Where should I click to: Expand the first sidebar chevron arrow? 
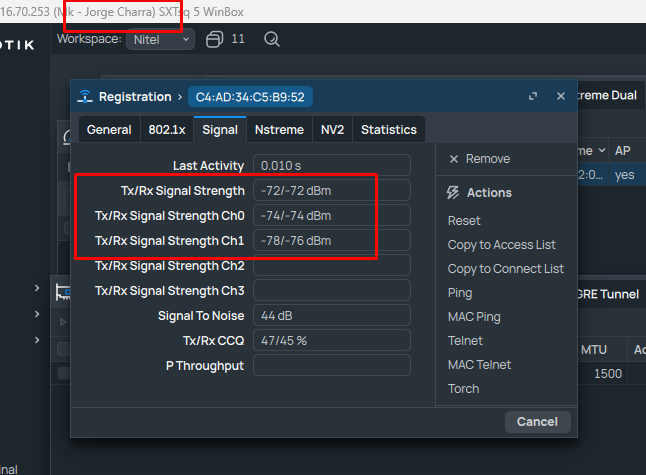[37, 289]
